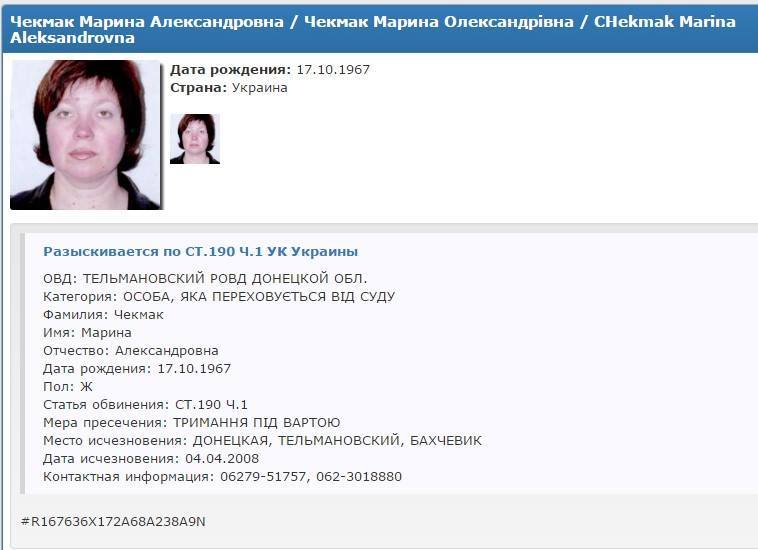Click the 'Дата исчезновения: 04.04.2008' line

click(x=151, y=459)
